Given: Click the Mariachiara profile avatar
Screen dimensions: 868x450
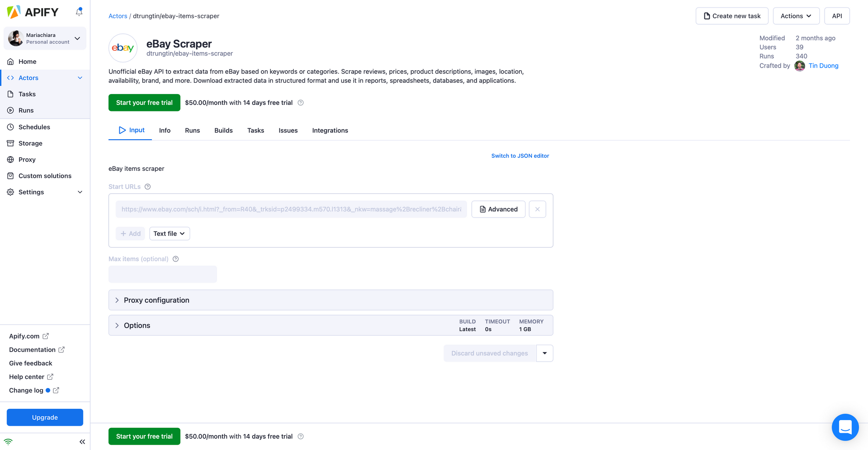Looking at the screenshot, I should (16, 38).
